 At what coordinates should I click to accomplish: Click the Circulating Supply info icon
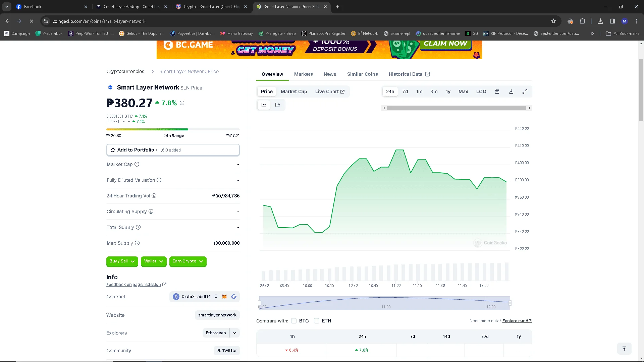pos(151,212)
